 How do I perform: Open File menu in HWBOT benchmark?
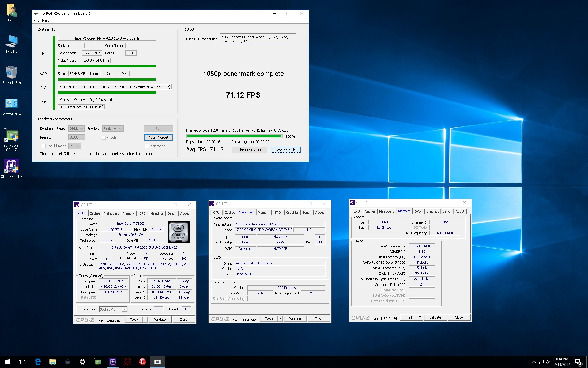(x=36, y=21)
